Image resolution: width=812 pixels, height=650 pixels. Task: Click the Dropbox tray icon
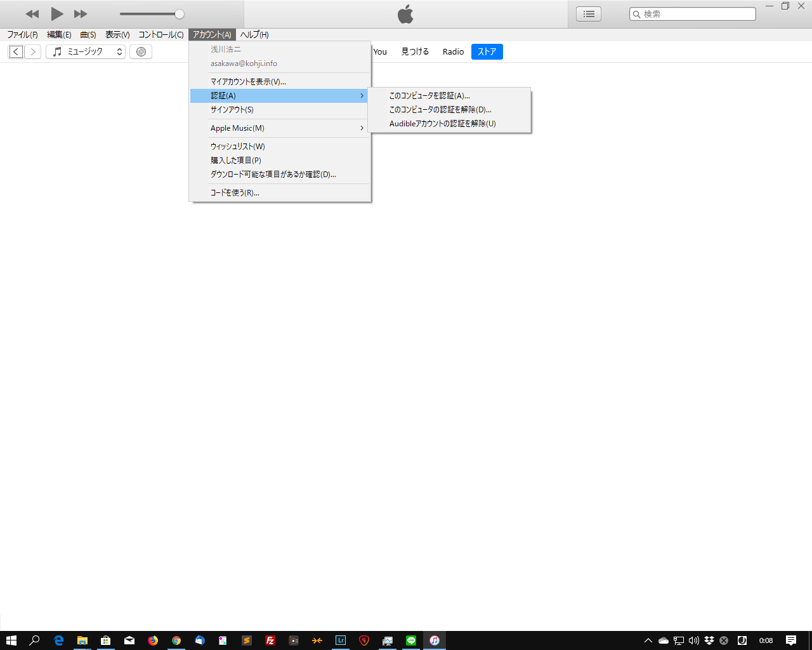[709, 640]
